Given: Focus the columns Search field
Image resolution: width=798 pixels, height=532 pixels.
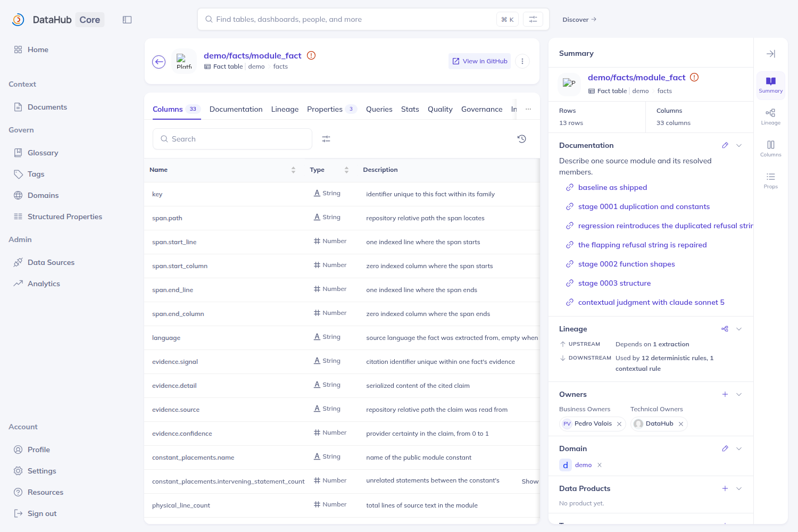Looking at the screenshot, I should 232,139.
